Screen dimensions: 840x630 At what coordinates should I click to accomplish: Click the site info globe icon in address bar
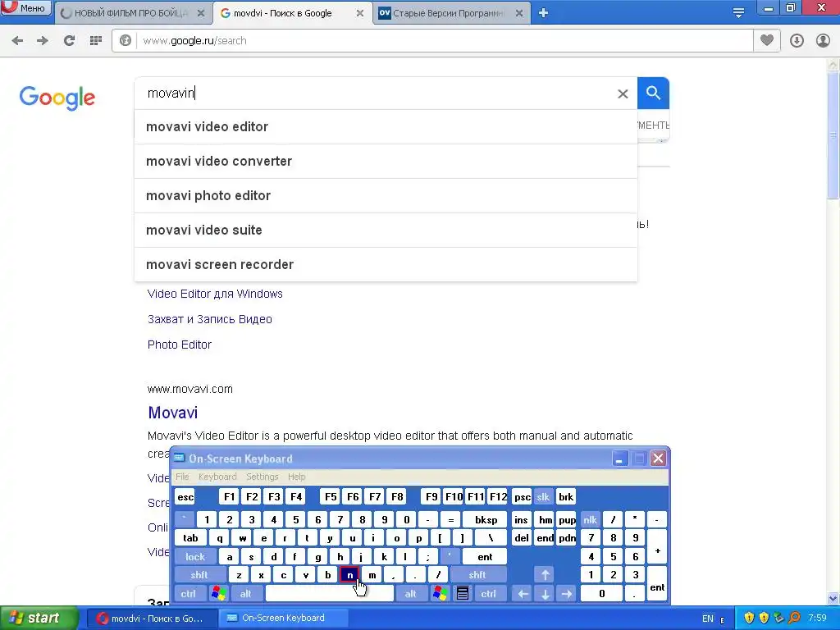click(x=126, y=41)
